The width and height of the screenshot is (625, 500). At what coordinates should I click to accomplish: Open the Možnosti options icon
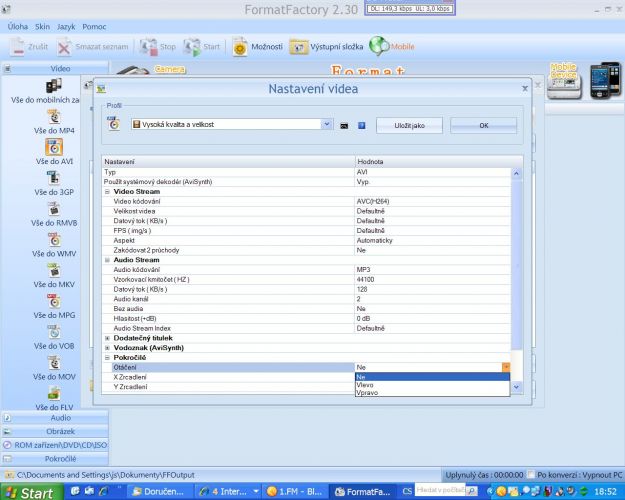240,47
